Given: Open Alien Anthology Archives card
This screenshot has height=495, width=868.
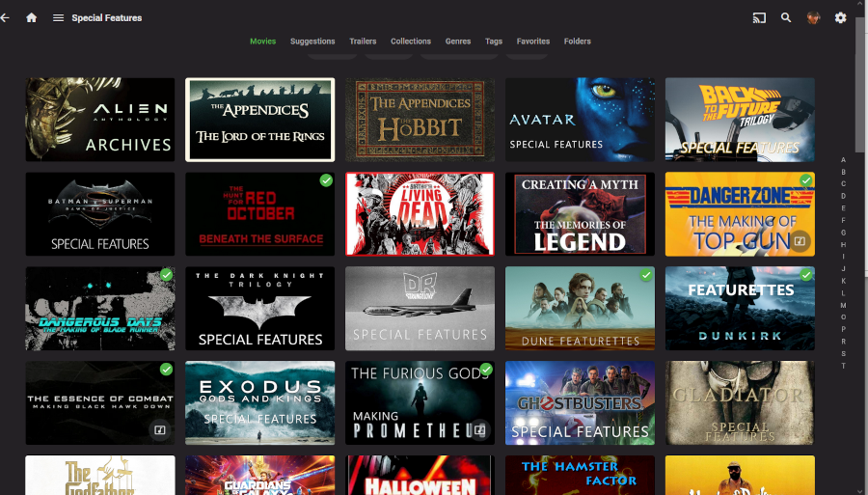Looking at the screenshot, I should (x=100, y=120).
